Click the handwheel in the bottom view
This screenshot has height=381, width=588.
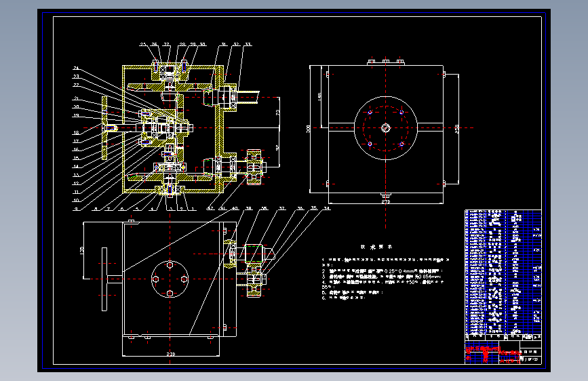[104, 279]
